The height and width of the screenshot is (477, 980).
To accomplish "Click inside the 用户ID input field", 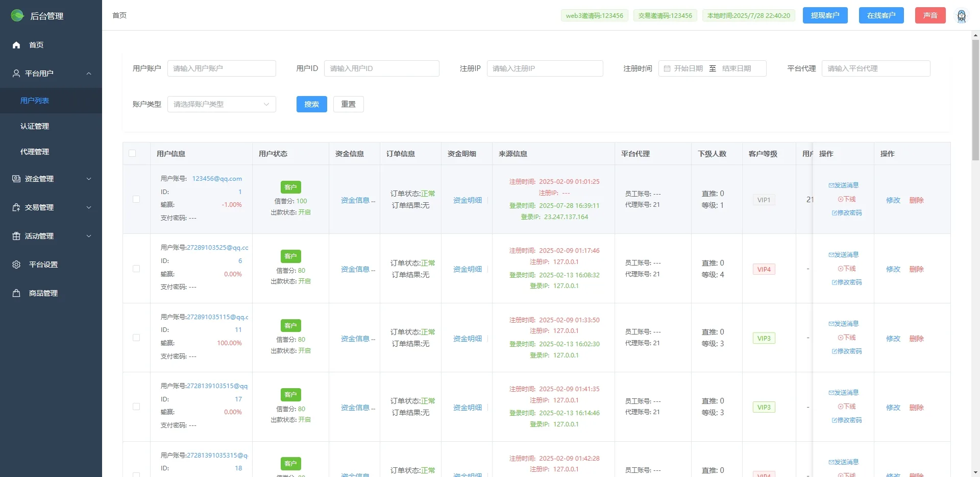I will 382,68.
